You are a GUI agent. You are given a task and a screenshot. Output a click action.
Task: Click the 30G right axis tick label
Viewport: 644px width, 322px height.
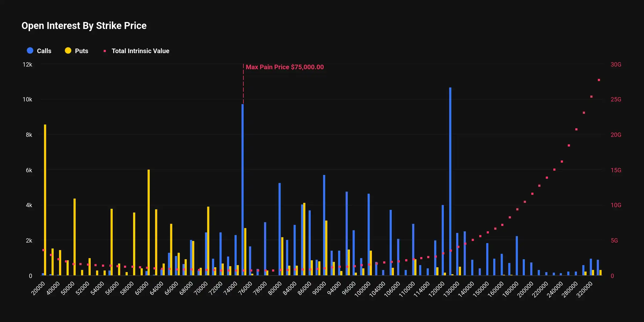(616, 64)
